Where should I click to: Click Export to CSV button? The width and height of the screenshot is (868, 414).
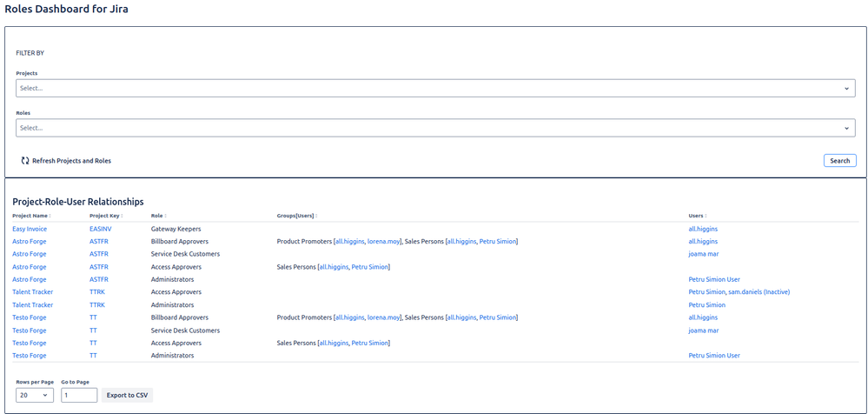128,395
